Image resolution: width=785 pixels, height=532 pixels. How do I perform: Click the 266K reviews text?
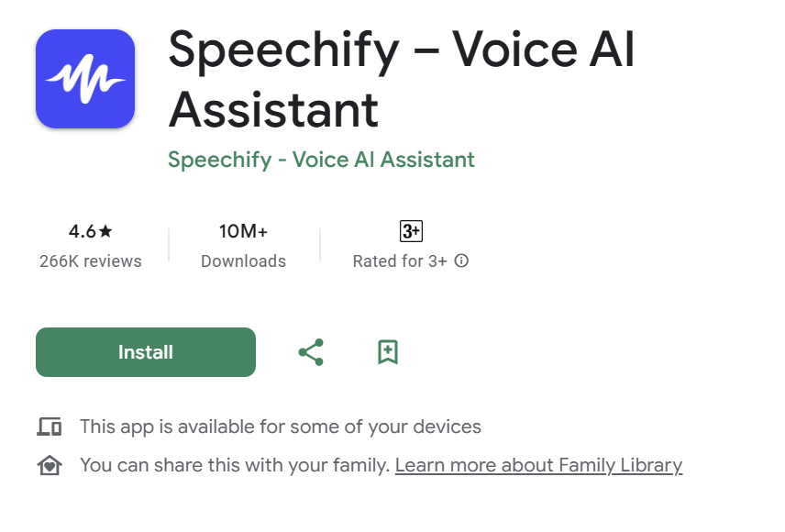(x=91, y=261)
